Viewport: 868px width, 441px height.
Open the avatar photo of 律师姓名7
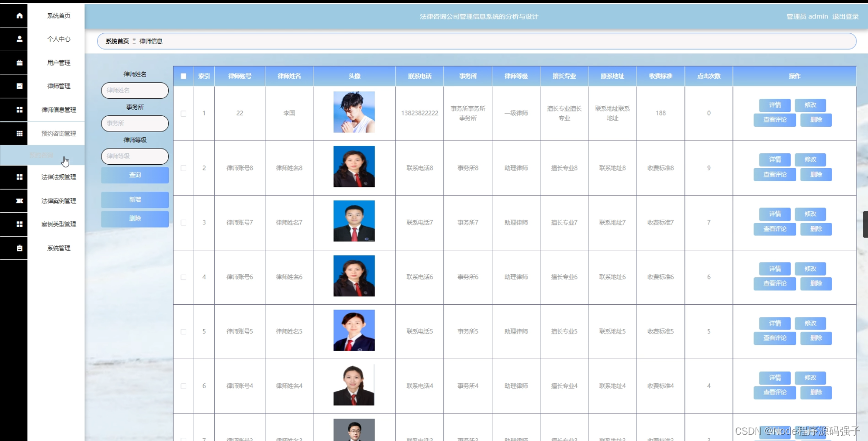pyautogui.click(x=354, y=221)
